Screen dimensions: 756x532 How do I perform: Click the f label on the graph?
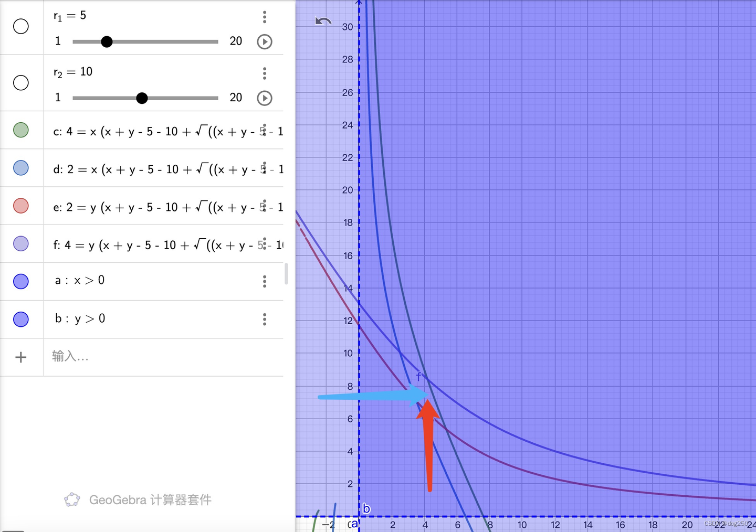(x=418, y=377)
